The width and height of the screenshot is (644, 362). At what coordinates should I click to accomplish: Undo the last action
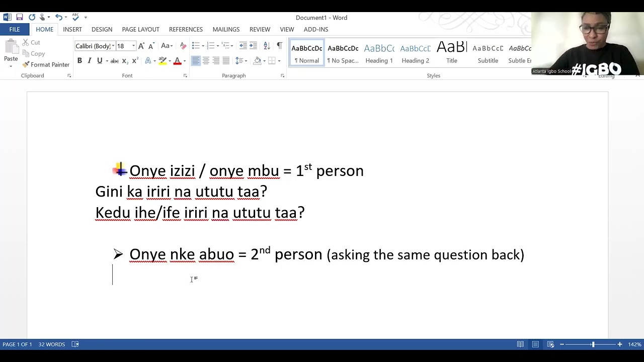[58, 17]
